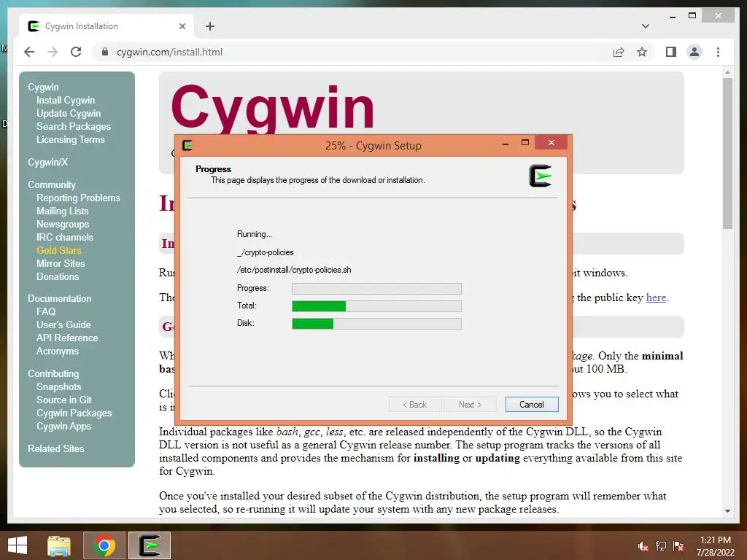The height and width of the screenshot is (560, 747).
Task: Open Chrome's side panel icon
Action: (x=671, y=52)
